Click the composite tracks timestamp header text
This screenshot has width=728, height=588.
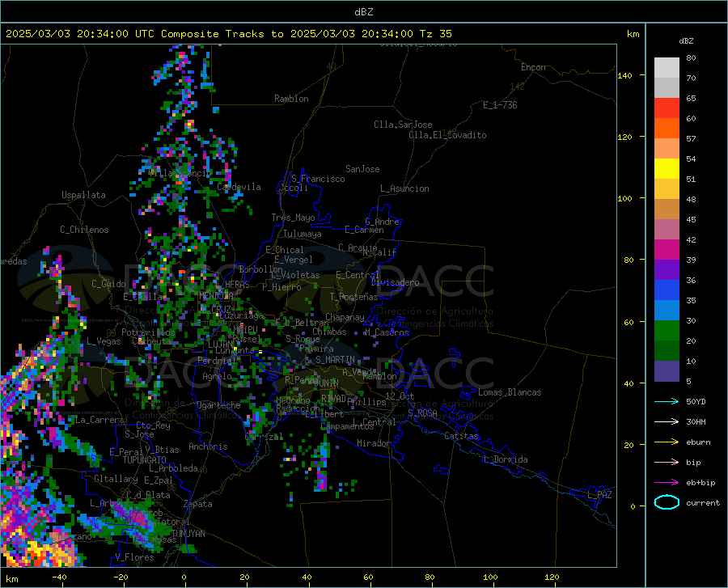(x=229, y=34)
